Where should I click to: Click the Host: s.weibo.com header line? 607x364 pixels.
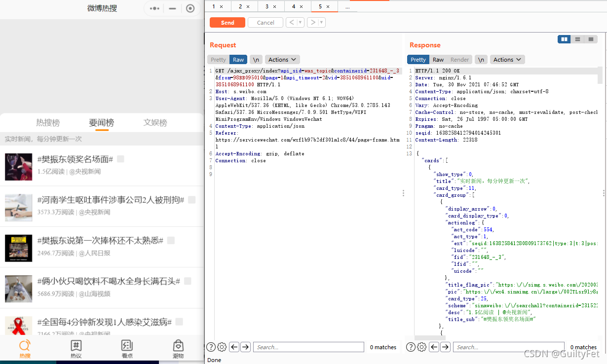coord(241,91)
